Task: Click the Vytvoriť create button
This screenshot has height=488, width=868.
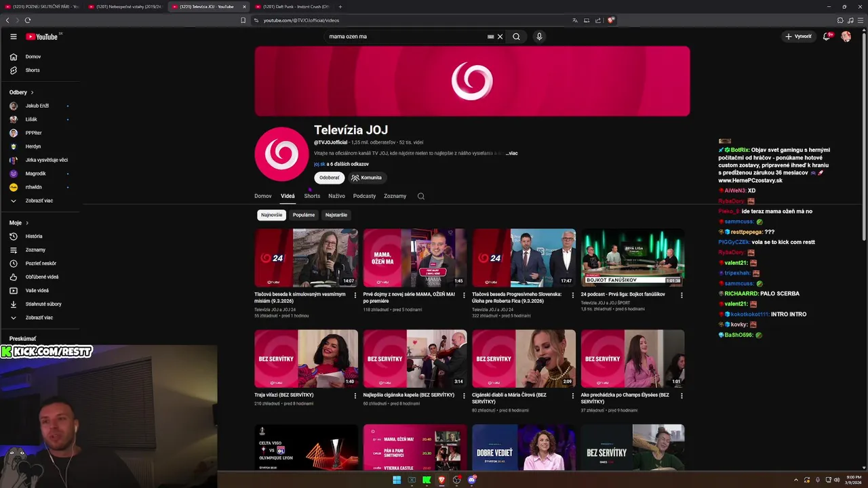Action: click(798, 37)
